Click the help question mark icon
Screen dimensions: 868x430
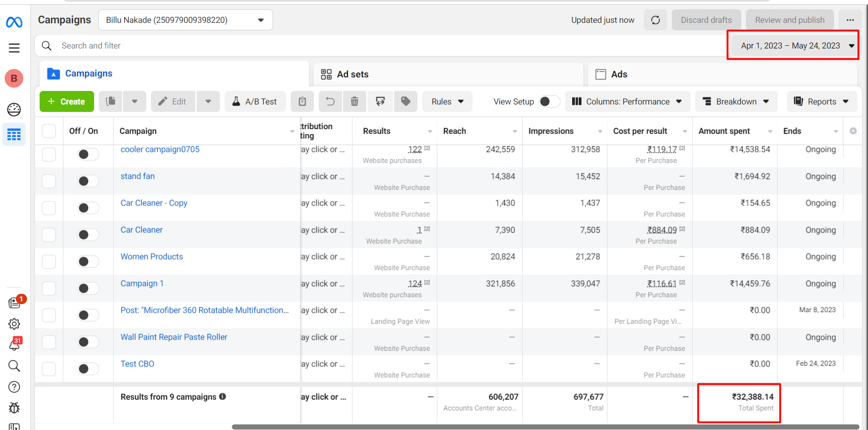tap(14, 387)
